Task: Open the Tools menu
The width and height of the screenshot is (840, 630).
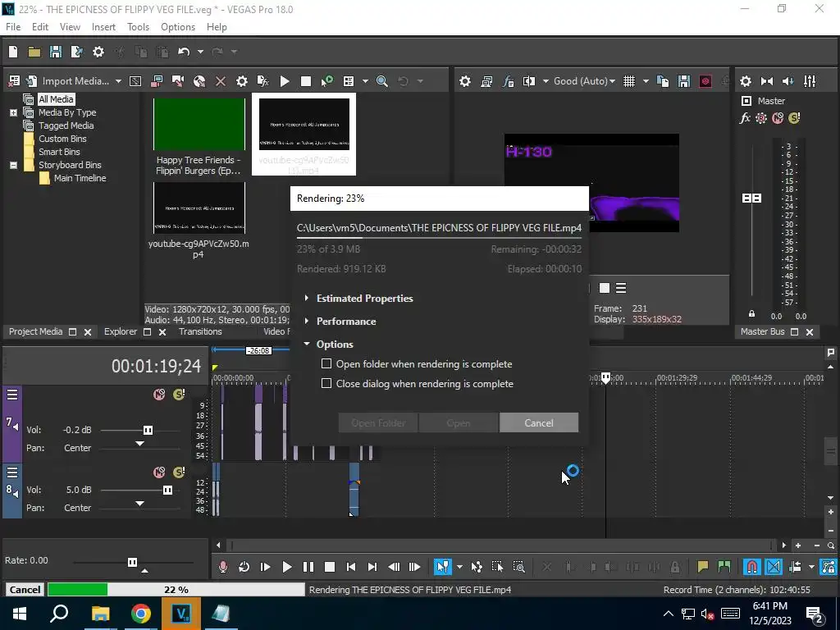Action: (x=138, y=27)
